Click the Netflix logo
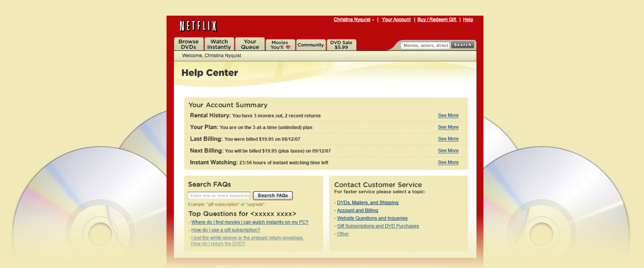The image size is (644, 268). pyautogui.click(x=198, y=26)
